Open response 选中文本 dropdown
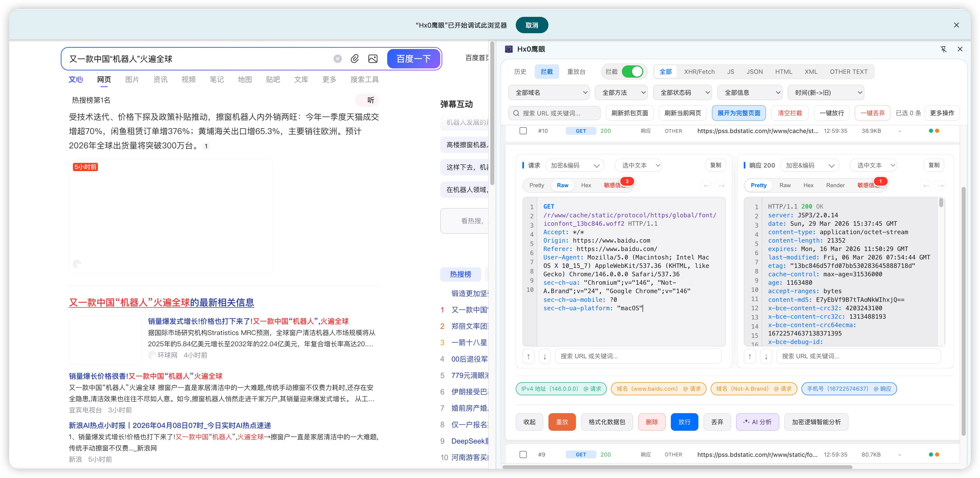The image size is (980, 478). 873,165
